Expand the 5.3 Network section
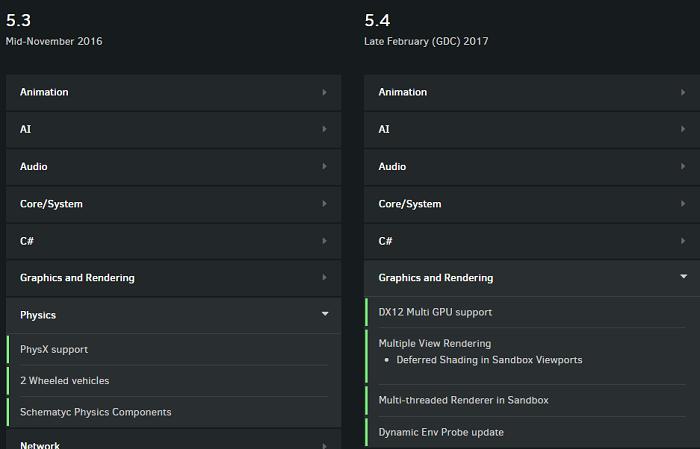 174,440
